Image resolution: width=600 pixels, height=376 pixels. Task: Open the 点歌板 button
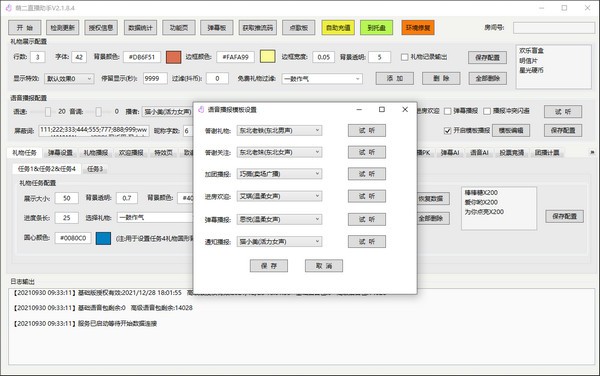(299, 28)
